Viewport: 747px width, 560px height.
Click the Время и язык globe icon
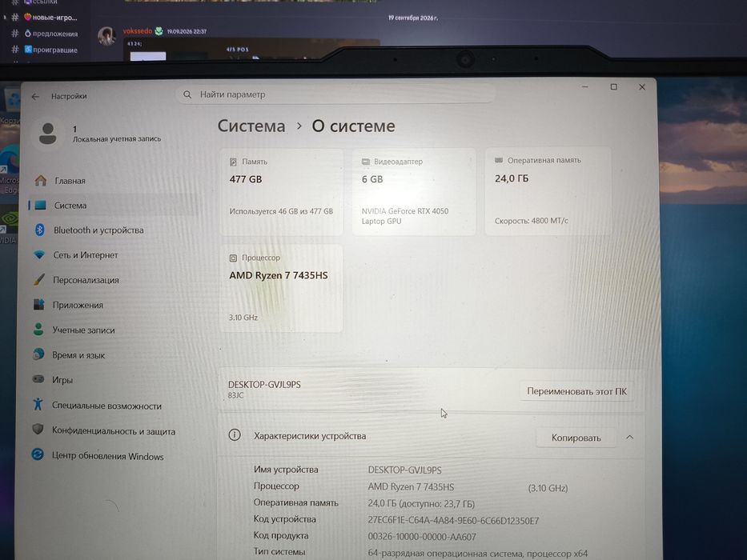38,354
